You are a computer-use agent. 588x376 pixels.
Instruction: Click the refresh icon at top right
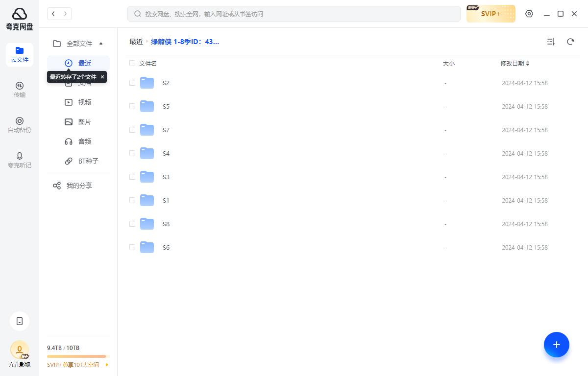pos(570,42)
